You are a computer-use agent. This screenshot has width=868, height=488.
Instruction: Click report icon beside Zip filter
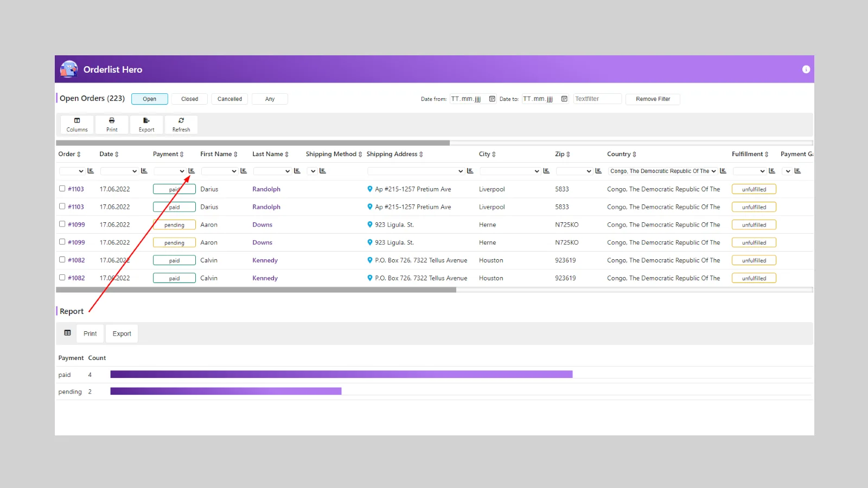(x=598, y=171)
